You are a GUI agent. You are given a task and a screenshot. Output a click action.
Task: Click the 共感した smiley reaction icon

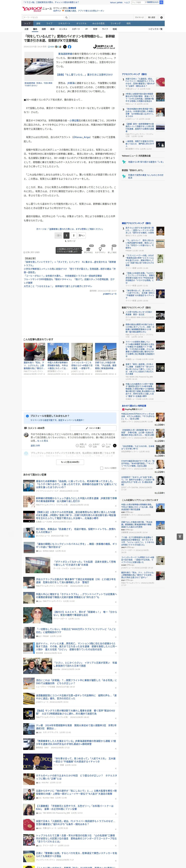pos(78,445)
